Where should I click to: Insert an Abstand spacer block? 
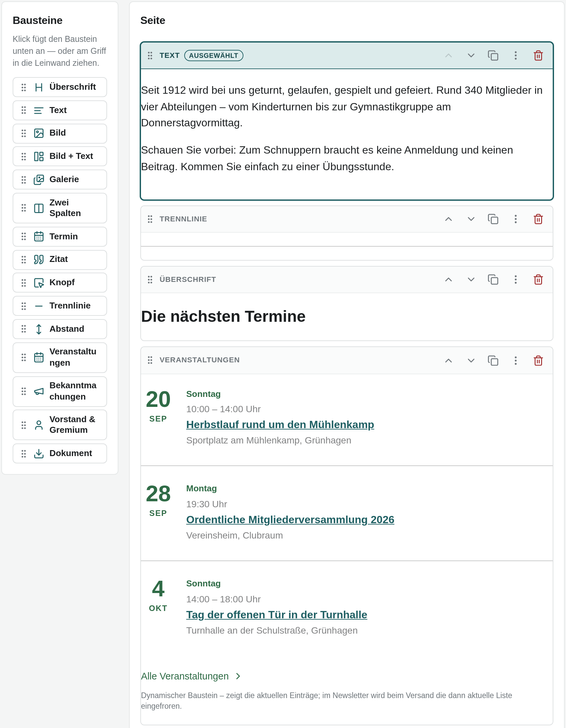coord(60,329)
